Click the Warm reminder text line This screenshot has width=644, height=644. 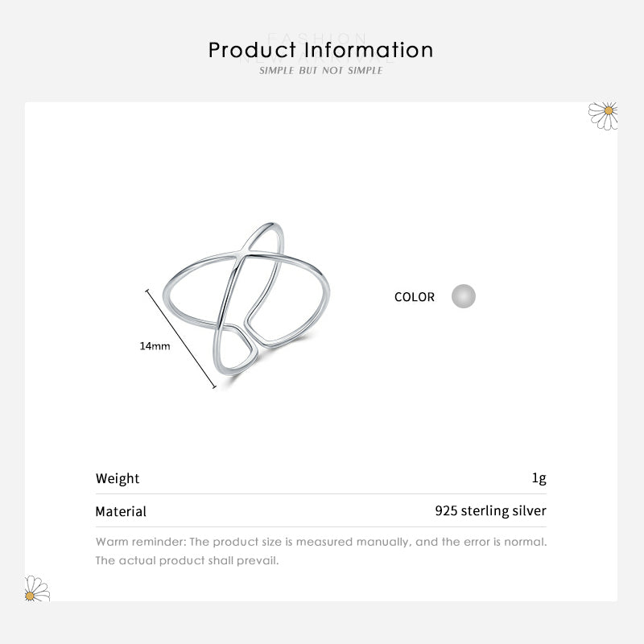321,541
